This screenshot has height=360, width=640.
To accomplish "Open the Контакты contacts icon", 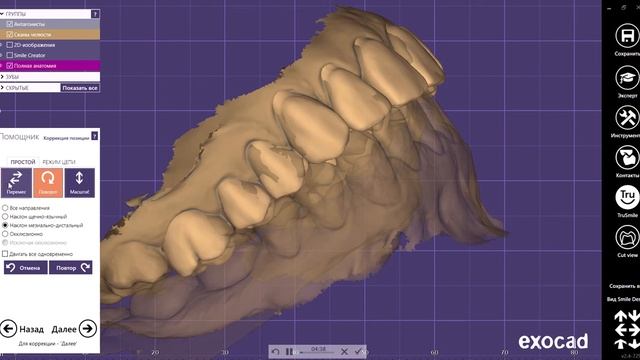I will pyautogui.click(x=627, y=158).
